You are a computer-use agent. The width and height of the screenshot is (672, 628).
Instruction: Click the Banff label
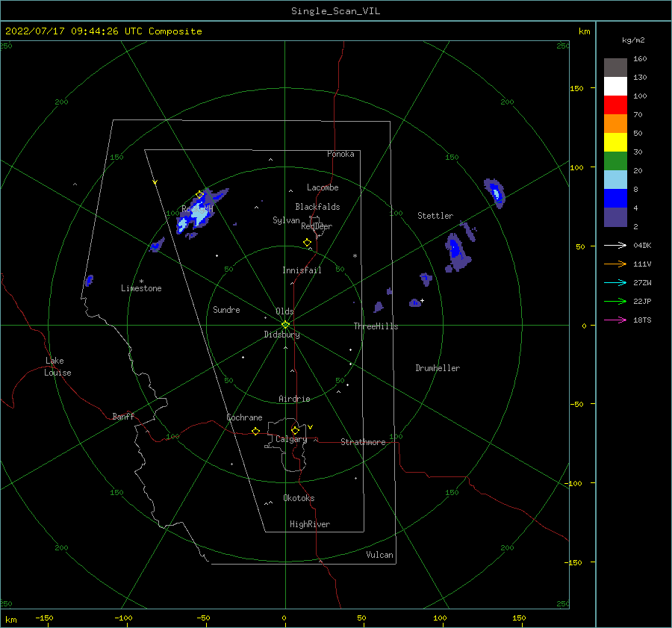[x=123, y=416]
